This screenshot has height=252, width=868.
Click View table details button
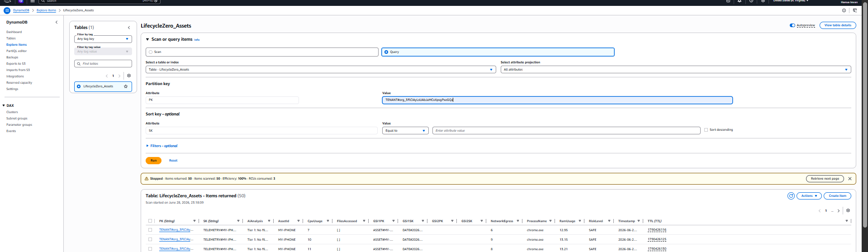(838, 25)
